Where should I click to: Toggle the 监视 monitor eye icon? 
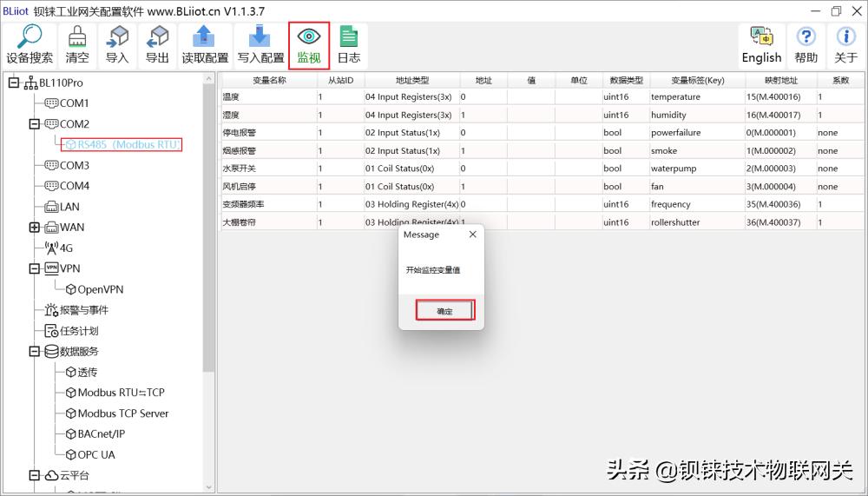pos(309,45)
